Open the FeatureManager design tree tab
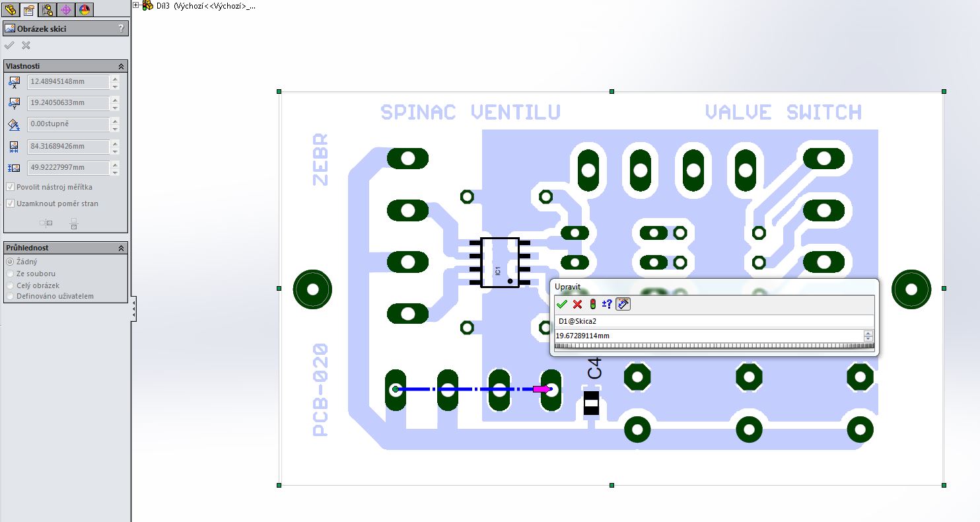 [10, 9]
